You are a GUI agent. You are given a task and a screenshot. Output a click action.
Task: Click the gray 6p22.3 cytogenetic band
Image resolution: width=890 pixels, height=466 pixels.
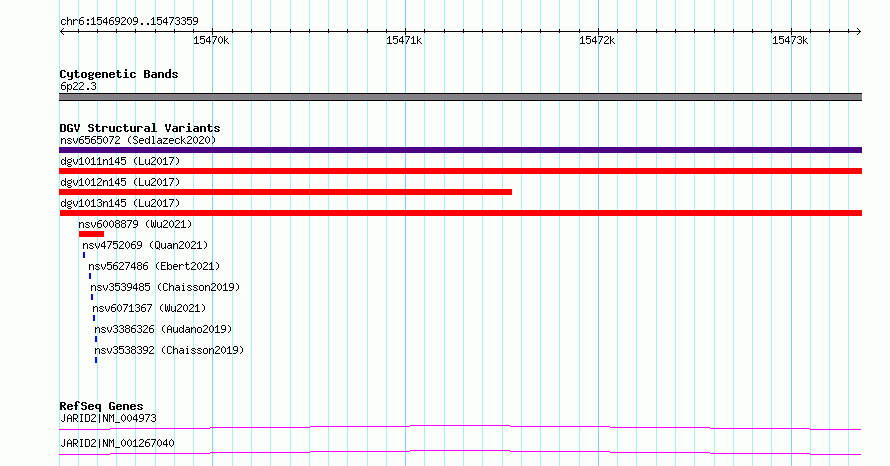(x=460, y=97)
